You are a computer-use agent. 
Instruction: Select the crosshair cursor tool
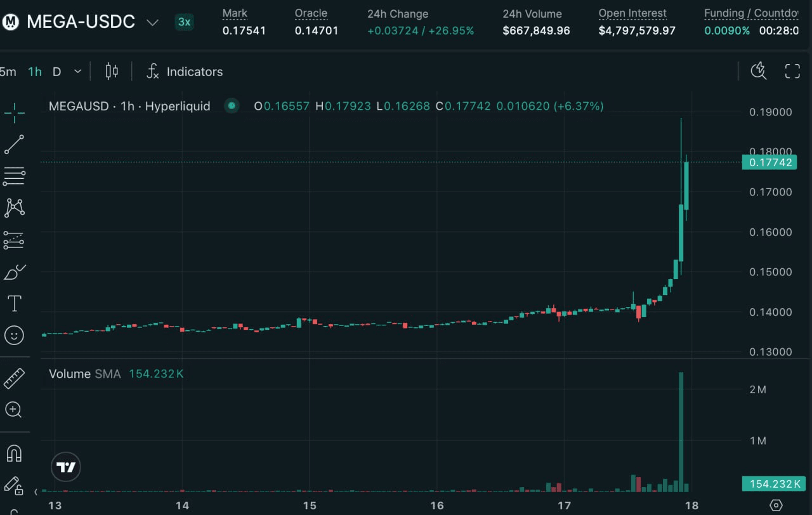[14, 114]
